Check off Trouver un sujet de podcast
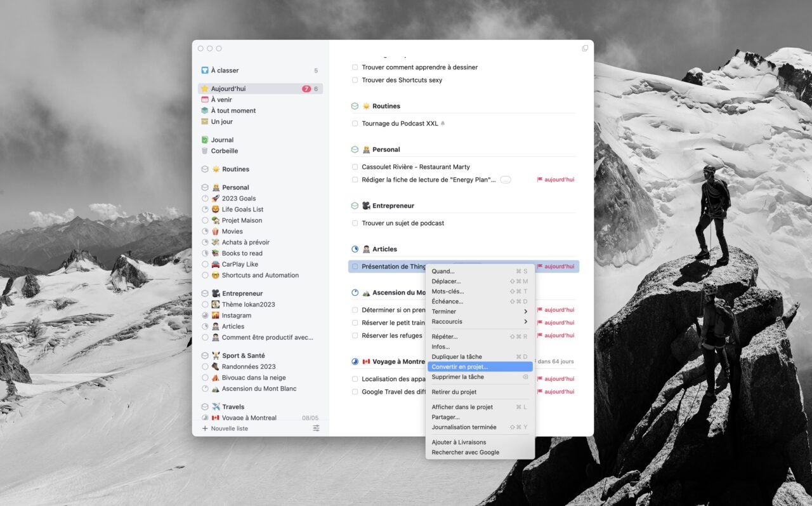This screenshot has height=506, width=812. point(355,223)
